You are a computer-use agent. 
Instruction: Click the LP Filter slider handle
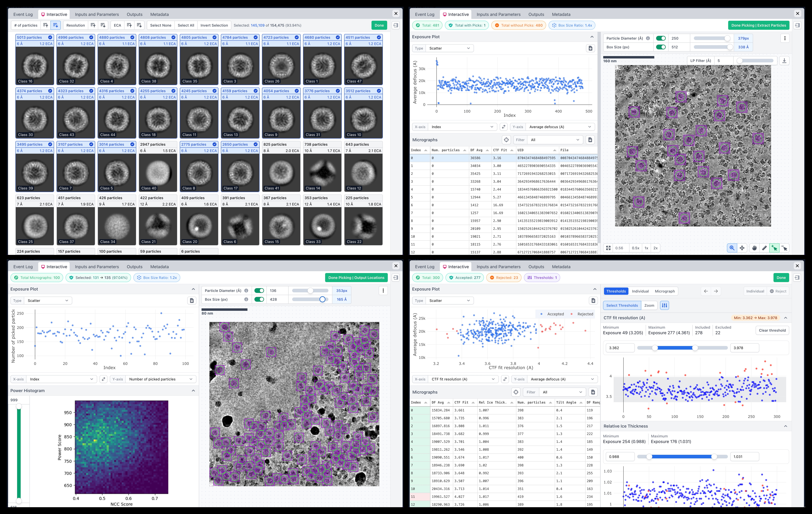pyautogui.click(x=739, y=61)
